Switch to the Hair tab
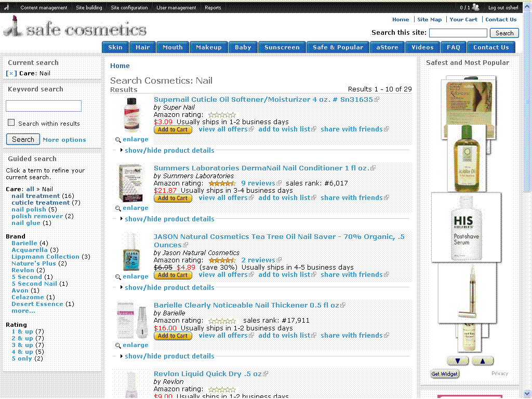The image size is (532, 399). coord(142,47)
